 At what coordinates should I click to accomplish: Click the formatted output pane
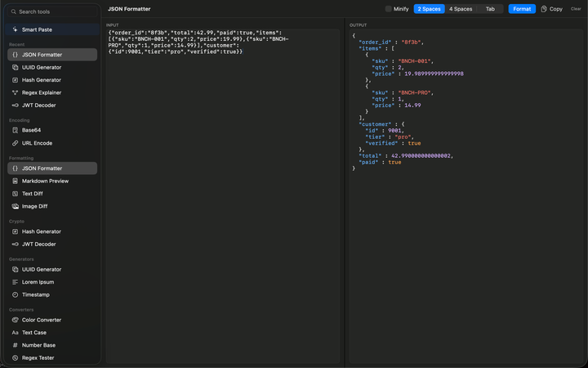tap(465, 195)
